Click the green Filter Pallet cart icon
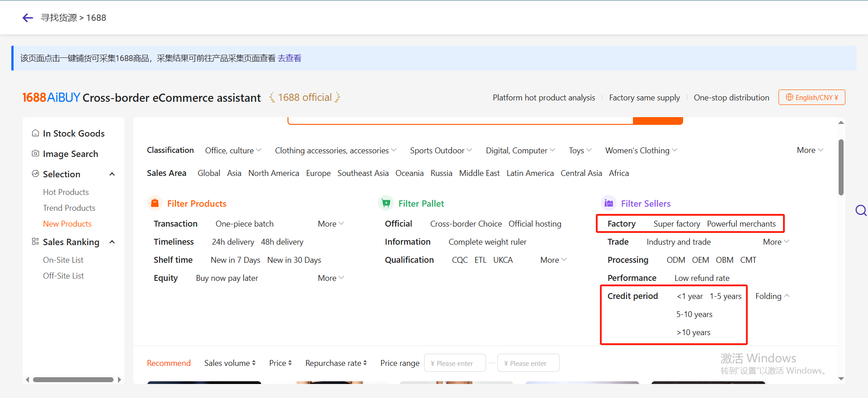Screen dimensions: 868x398 (386, 204)
